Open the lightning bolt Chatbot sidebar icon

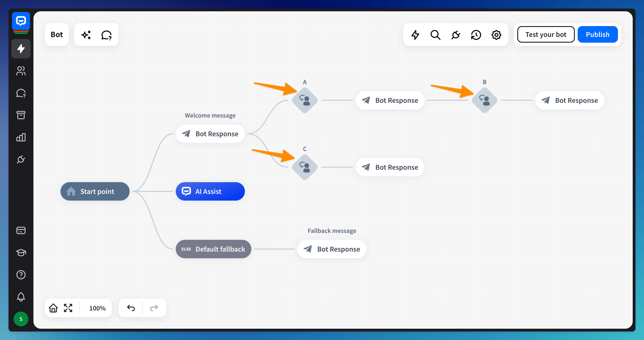(x=21, y=48)
